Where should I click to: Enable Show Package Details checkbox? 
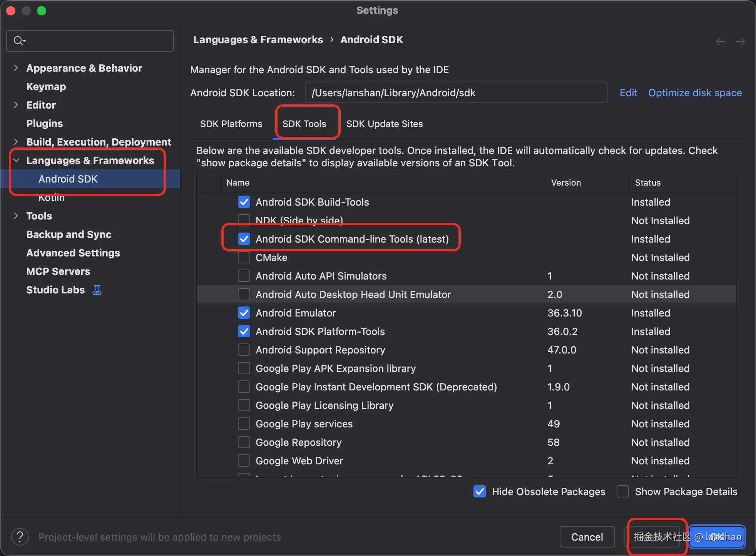click(623, 492)
